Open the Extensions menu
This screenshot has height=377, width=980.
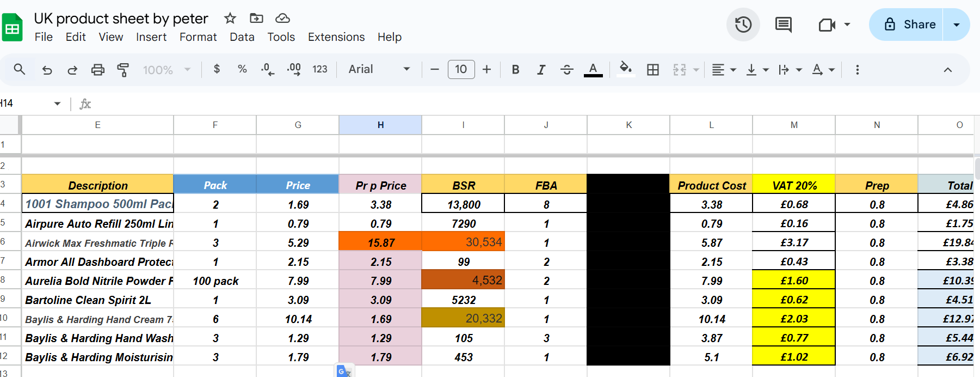[336, 37]
